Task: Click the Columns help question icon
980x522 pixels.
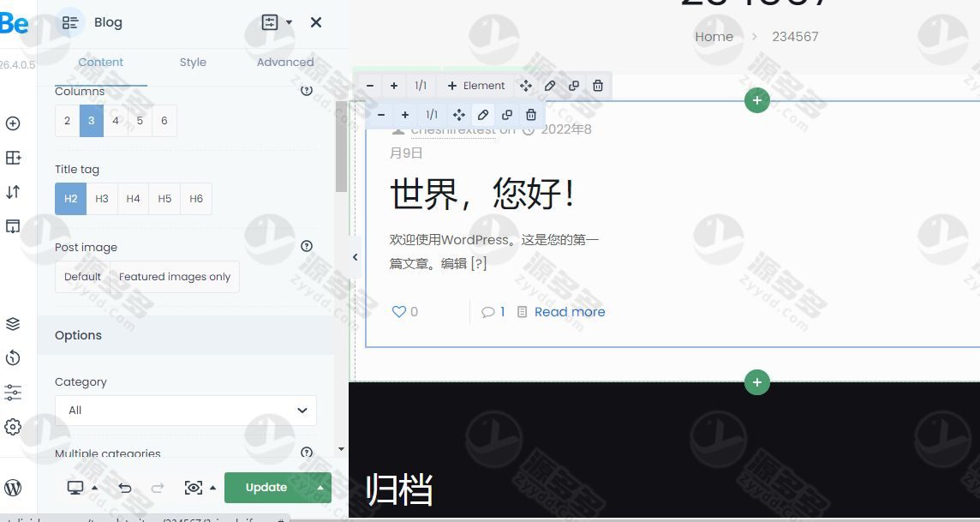Action: pos(307,91)
